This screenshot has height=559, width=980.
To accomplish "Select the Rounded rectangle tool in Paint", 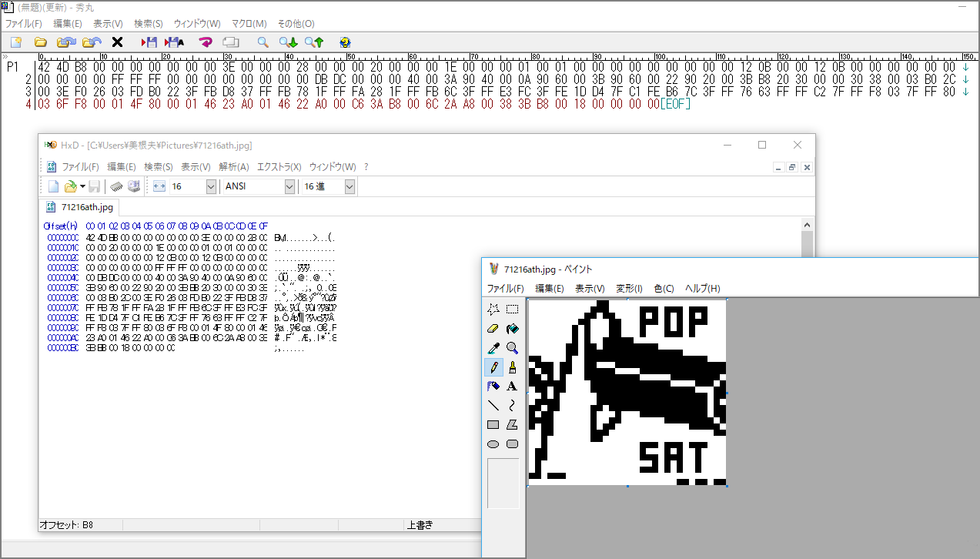I will coord(512,444).
